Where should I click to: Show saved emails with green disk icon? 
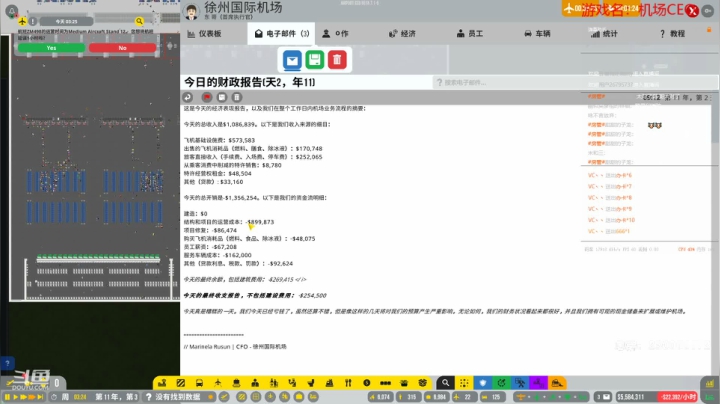point(315,60)
